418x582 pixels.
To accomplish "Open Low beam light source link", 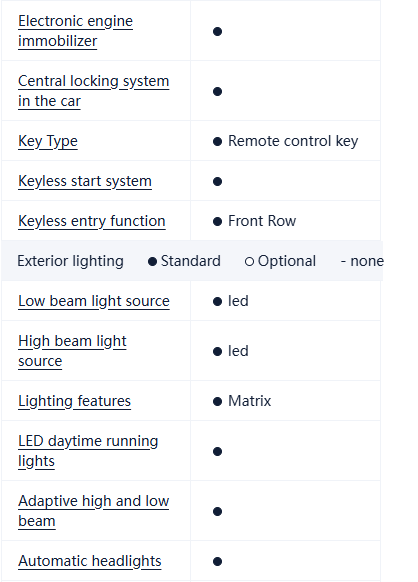I will point(94,301).
